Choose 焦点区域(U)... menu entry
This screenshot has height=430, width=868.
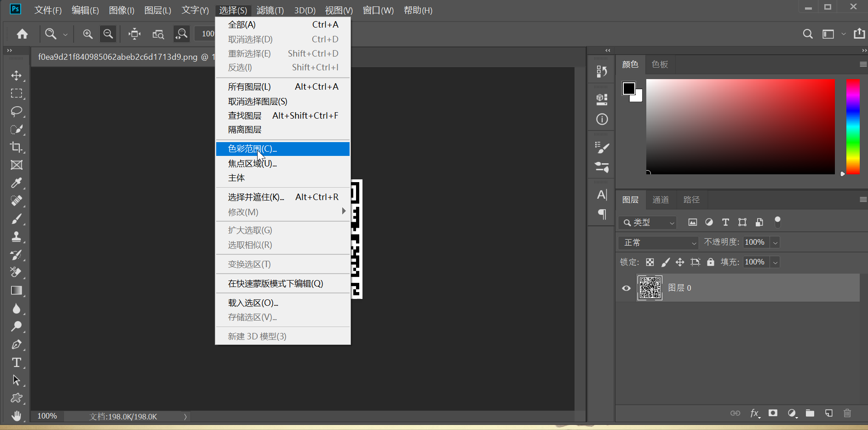(x=283, y=163)
